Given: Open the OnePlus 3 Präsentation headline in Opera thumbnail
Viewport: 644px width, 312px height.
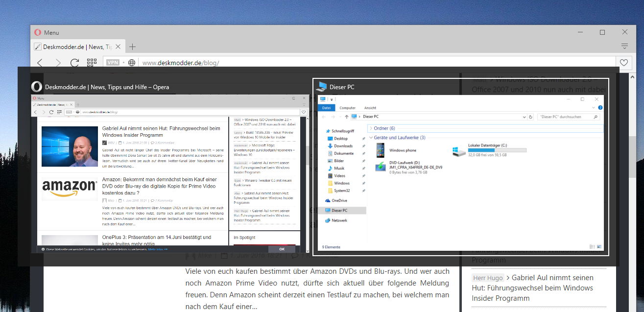Looking at the screenshot, I should point(157,240).
